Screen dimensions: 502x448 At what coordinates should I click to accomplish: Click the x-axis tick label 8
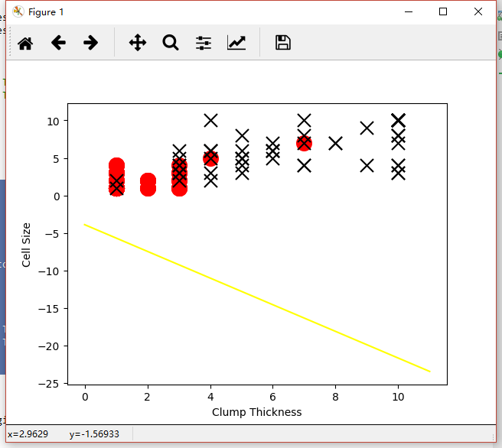point(335,397)
